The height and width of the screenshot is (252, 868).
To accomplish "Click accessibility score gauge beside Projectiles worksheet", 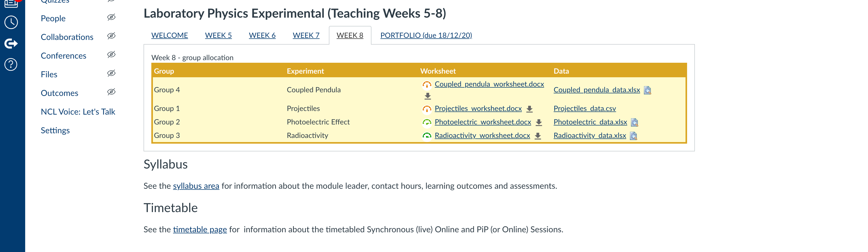I will pyautogui.click(x=427, y=109).
